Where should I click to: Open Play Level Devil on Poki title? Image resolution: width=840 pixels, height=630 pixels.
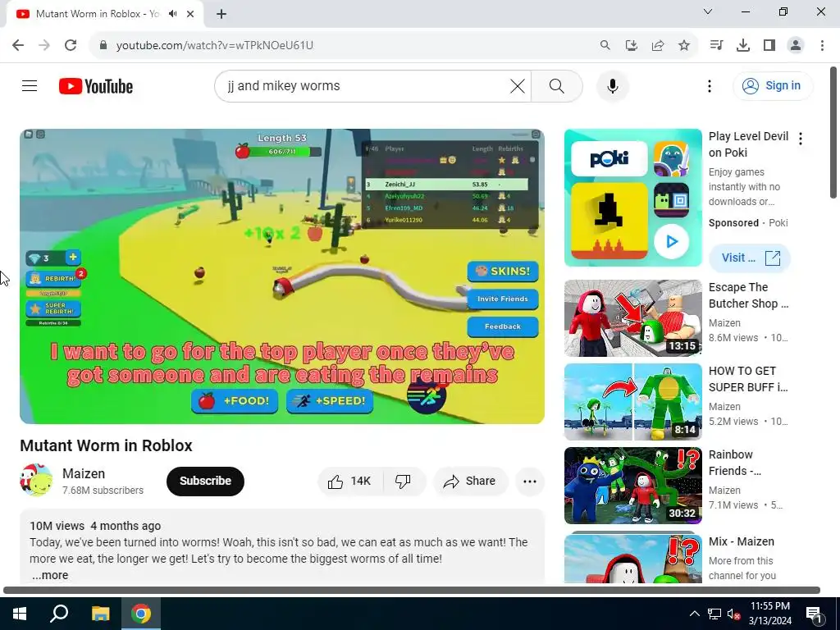748,144
